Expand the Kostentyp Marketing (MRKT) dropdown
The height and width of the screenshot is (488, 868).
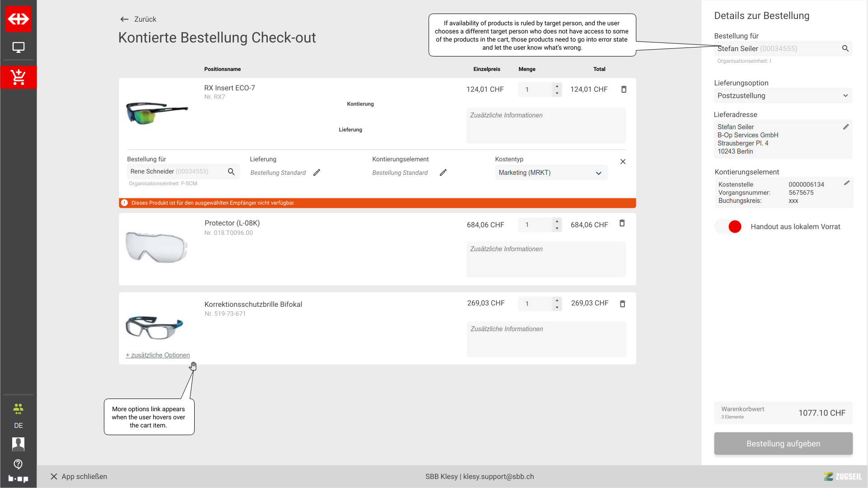click(x=551, y=173)
